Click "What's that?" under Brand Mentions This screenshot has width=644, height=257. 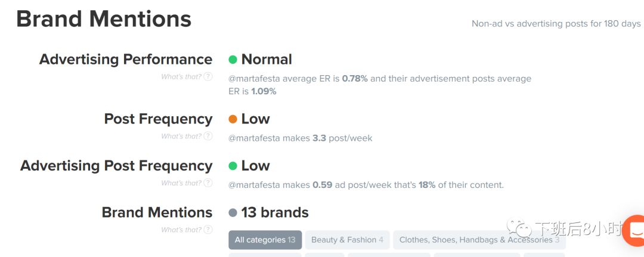tap(181, 230)
